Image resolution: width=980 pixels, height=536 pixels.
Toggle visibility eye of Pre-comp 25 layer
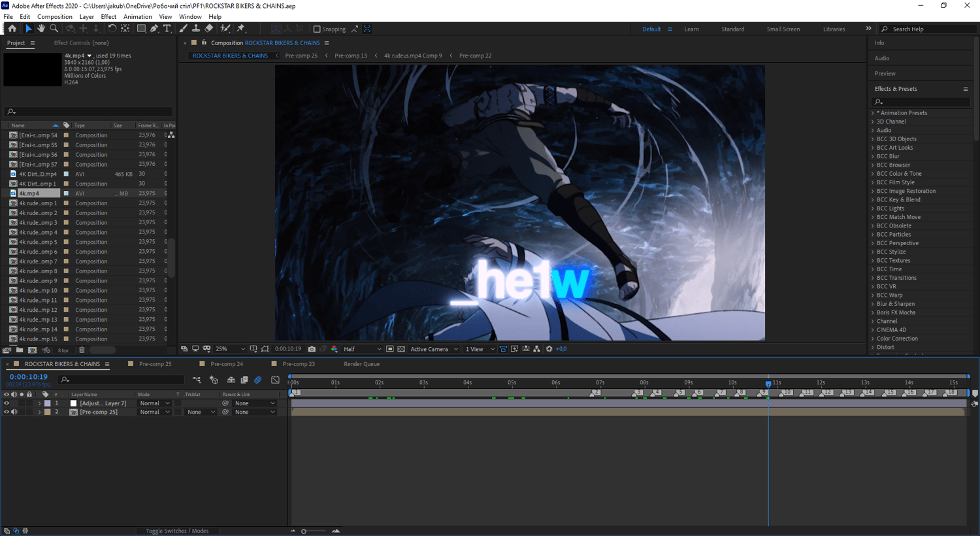7,412
